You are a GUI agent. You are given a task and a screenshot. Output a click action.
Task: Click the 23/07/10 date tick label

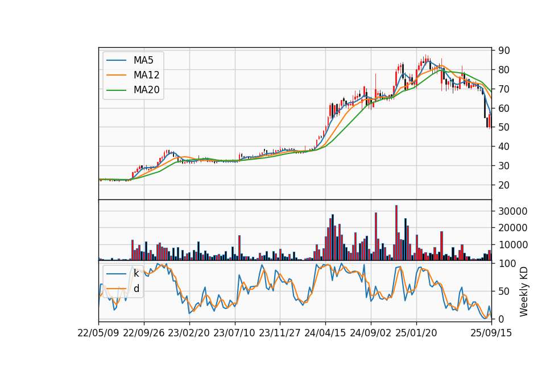point(234,333)
